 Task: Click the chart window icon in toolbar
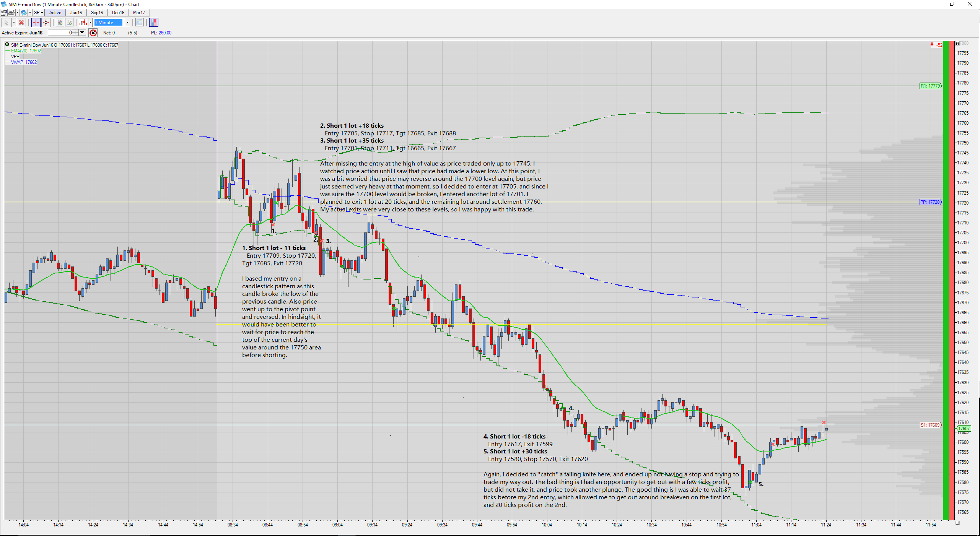tap(24, 13)
